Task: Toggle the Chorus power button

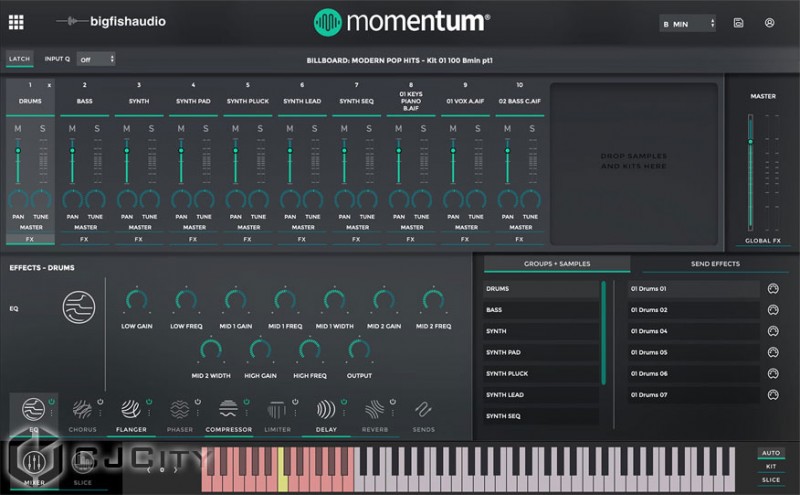Action: (x=100, y=402)
